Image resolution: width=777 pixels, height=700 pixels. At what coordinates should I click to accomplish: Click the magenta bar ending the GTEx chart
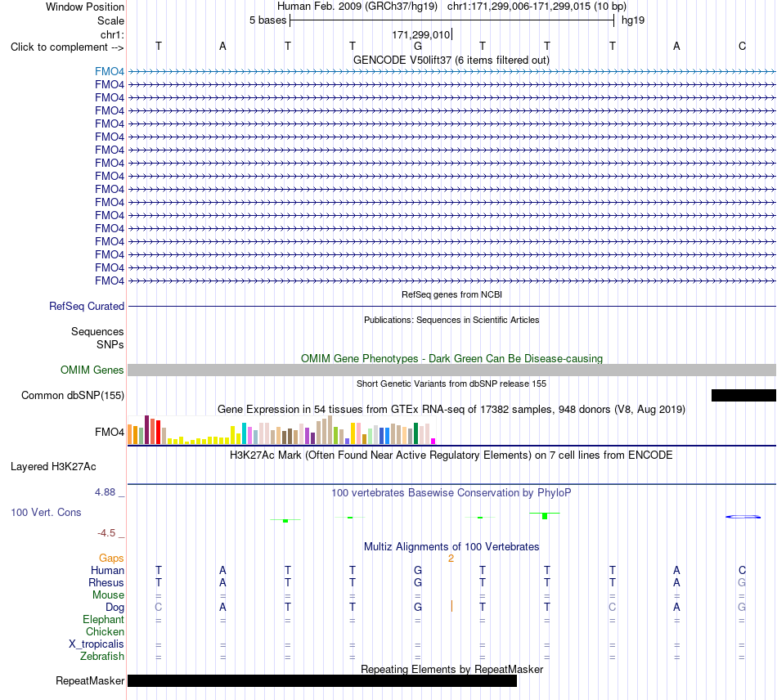tap(433, 441)
